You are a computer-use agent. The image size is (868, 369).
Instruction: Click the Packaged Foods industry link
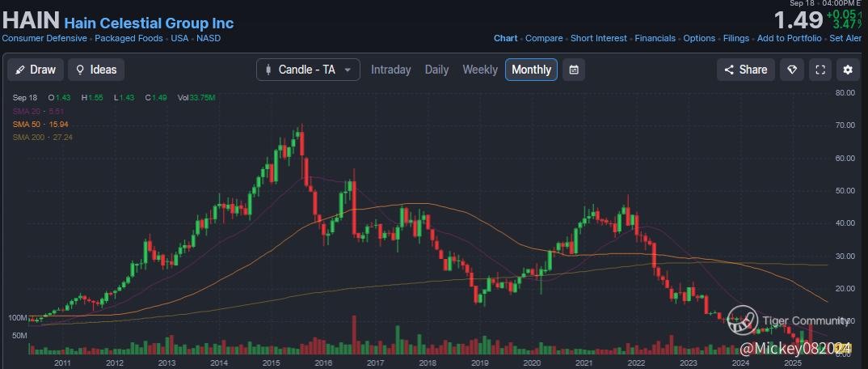point(129,38)
